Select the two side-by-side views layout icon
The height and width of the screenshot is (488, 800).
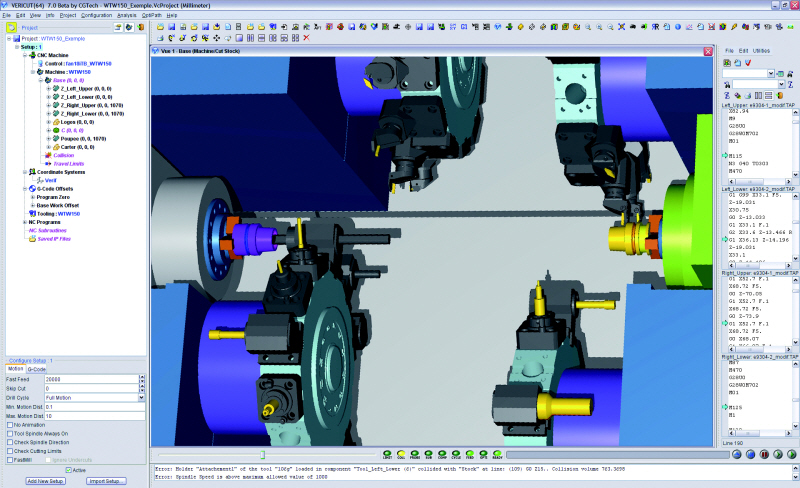(250, 38)
